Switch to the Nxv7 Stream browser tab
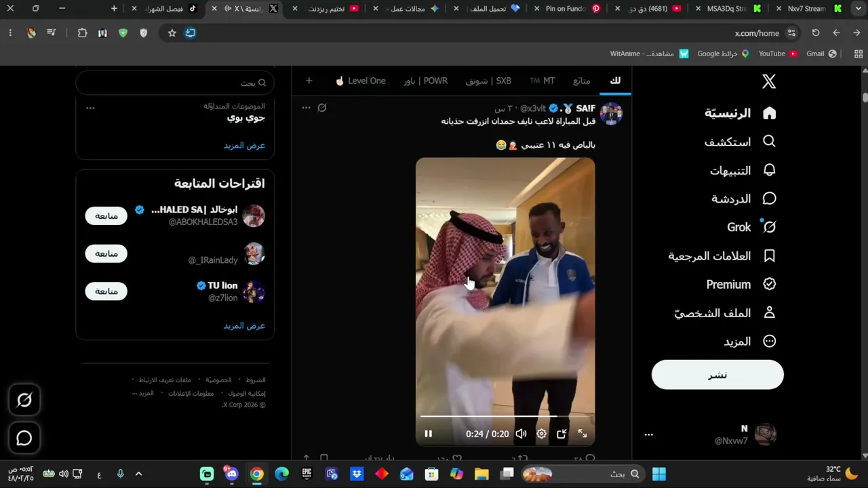 tap(812, 9)
